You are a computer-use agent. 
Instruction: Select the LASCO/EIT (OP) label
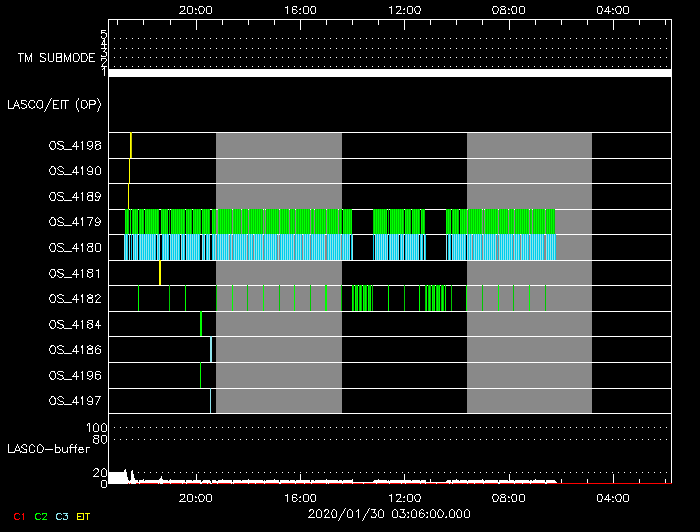click(54, 104)
